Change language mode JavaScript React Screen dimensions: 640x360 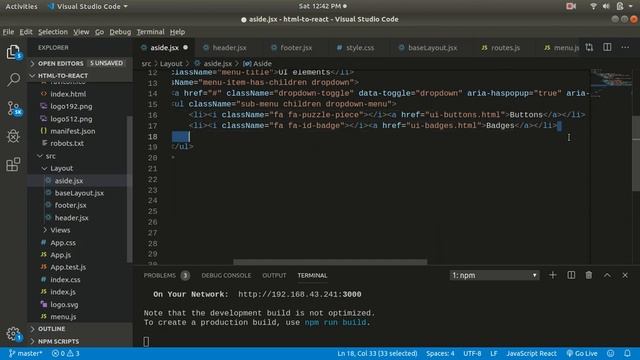pos(531,353)
